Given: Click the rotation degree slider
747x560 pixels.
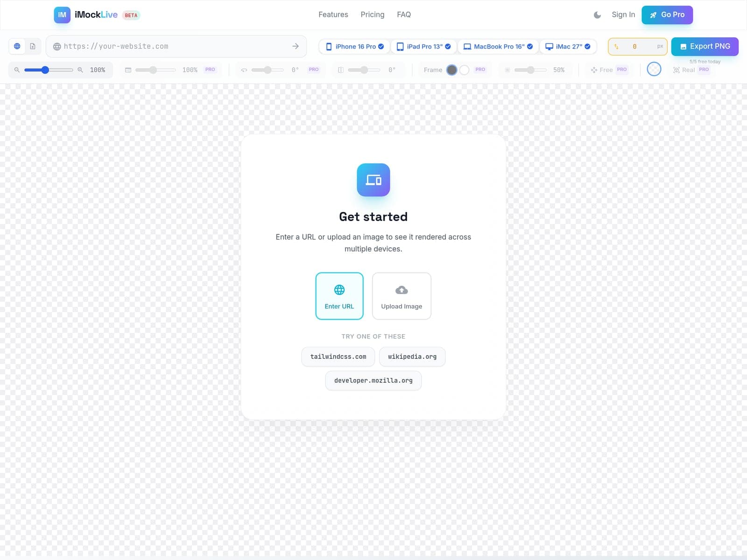Looking at the screenshot, I should (x=268, y=70).
